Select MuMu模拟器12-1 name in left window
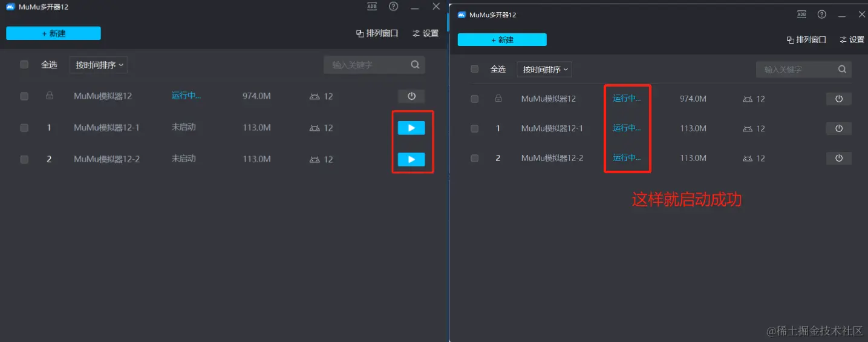Screen dimensions: 868x342 106,128
